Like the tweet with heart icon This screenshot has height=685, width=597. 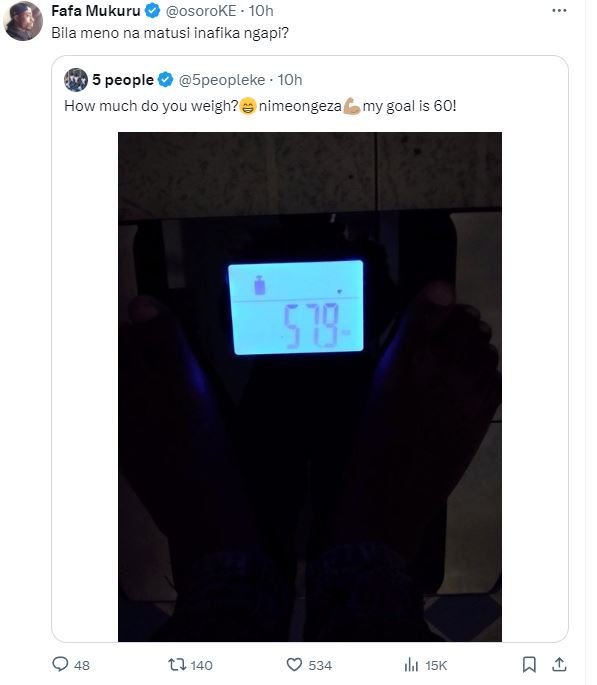294,665
